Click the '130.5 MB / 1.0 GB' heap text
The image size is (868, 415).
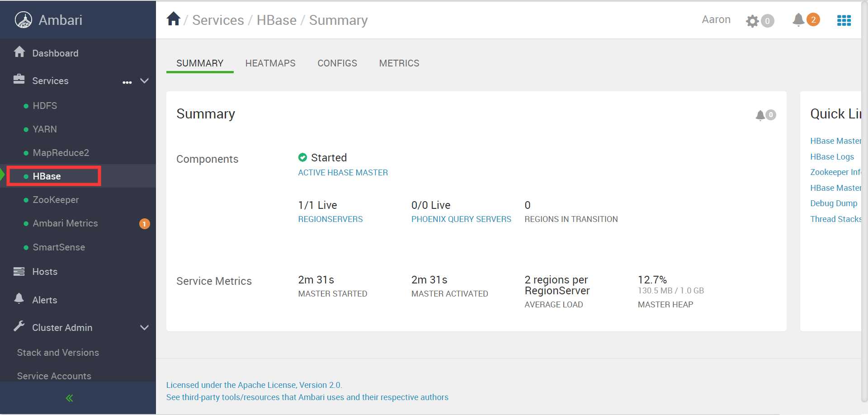(671, 291)
